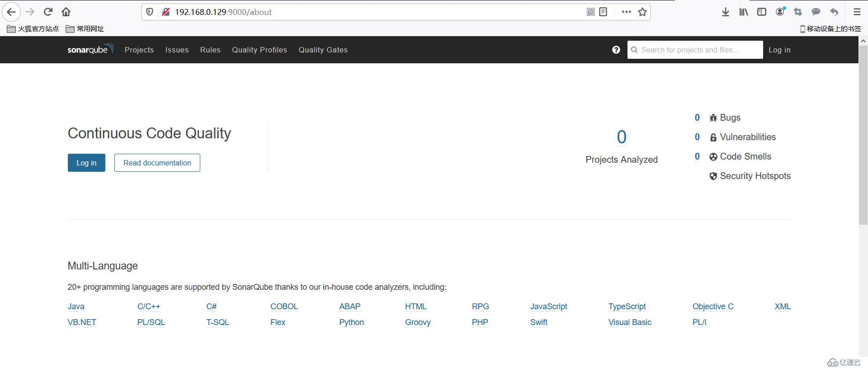Viewport: 868px width, 368px height.
Task: Go back with the browser back arrow
Action: (11, 12)
